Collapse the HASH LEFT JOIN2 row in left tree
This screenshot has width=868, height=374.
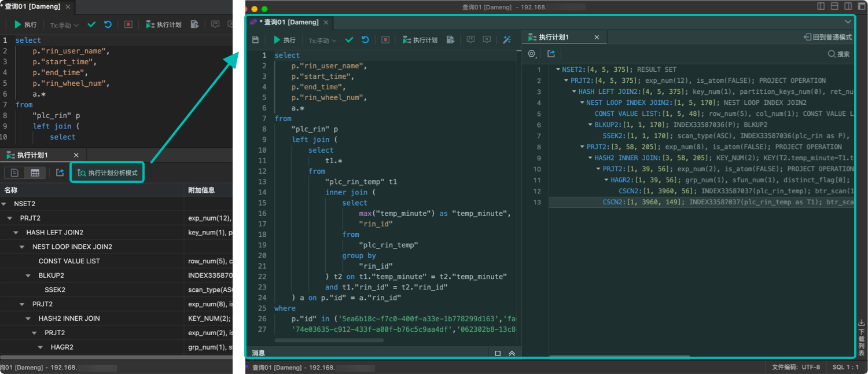pyautogui.click(x=16, y=232)
